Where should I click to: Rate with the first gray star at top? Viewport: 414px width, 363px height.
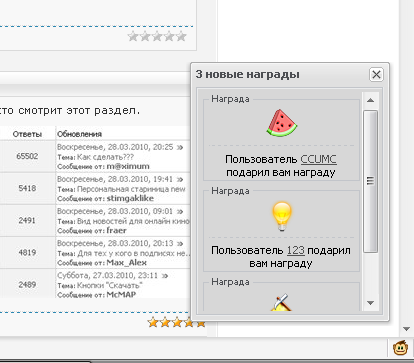[x=133, y=36]
